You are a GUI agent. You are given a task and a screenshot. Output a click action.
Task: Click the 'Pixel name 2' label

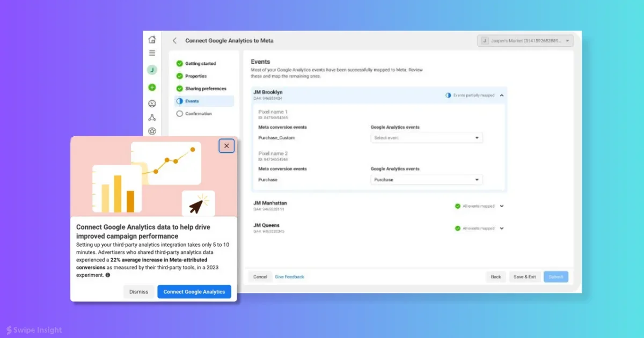273,153
